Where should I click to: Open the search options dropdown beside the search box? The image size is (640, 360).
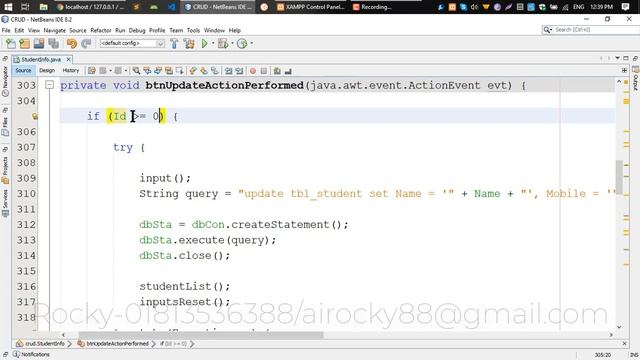[x=548, y=30]
